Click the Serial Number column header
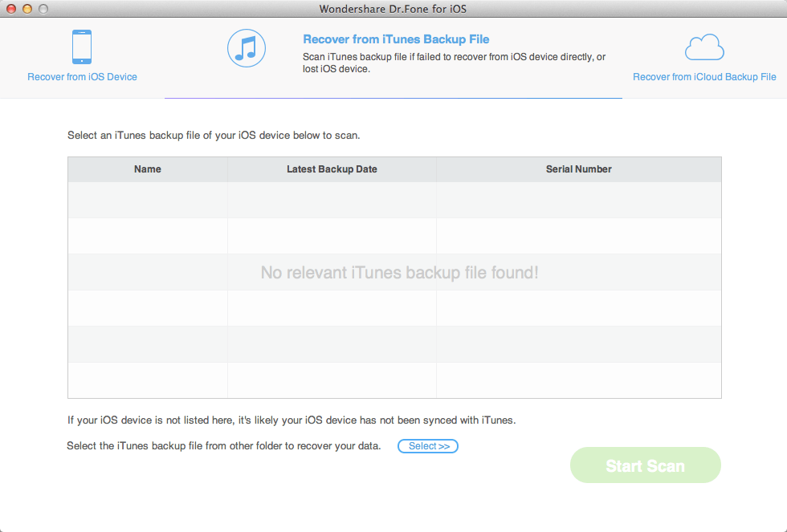The width and height of the screenshot is (787, 532). click(579, 169)
